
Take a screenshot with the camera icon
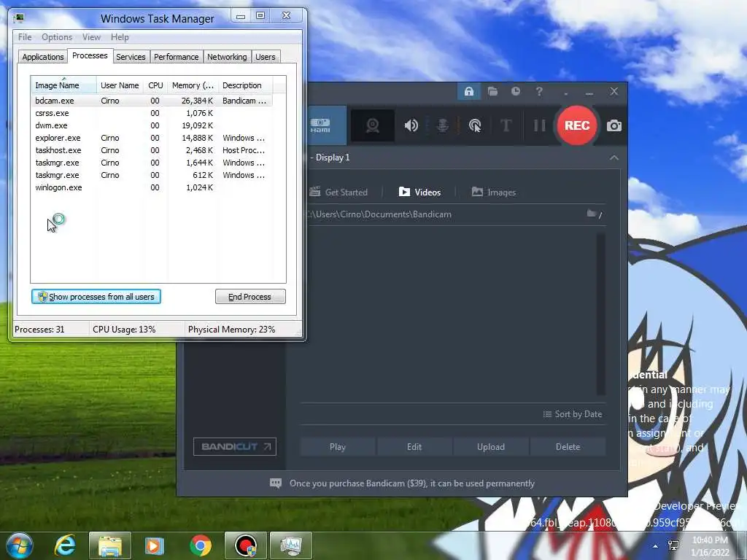614,125
